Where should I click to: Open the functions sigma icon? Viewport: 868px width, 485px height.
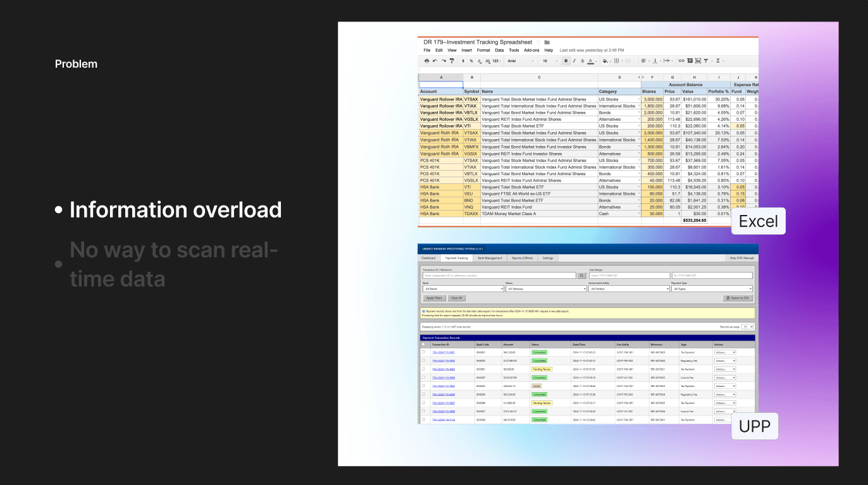click(x=718, y=61)
